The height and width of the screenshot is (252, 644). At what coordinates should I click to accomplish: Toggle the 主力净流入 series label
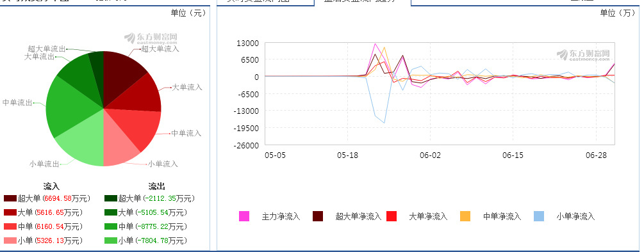(281, 216)
